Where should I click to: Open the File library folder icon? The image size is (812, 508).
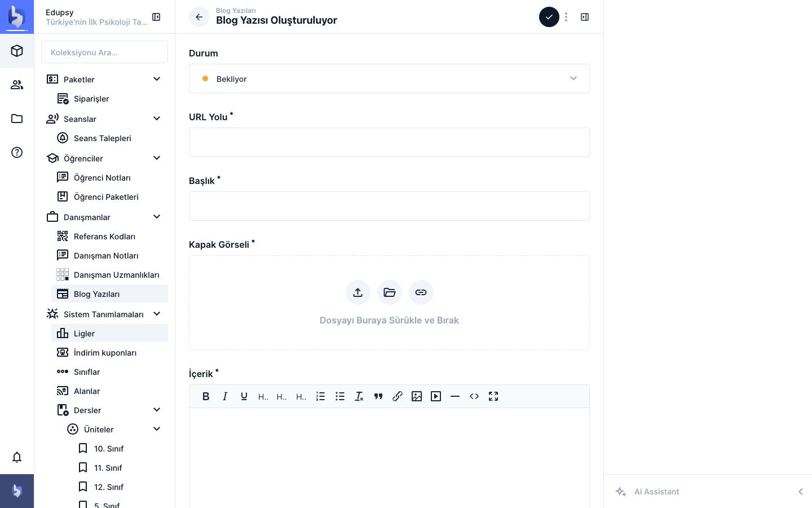point(17,119)
